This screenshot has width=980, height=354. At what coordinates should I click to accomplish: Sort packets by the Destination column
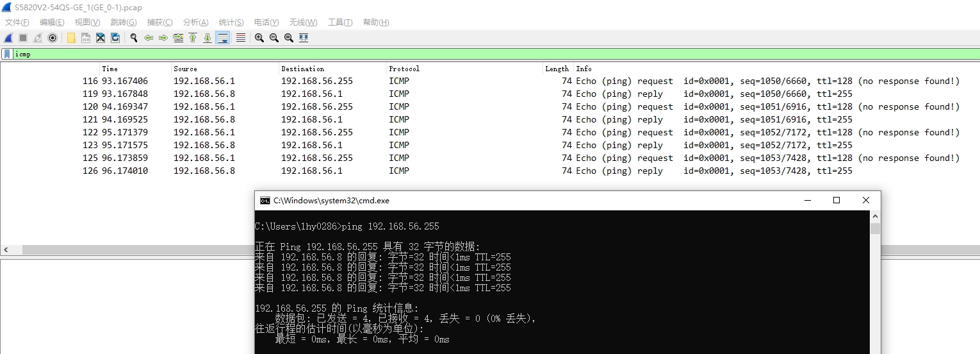pos(332,69)
